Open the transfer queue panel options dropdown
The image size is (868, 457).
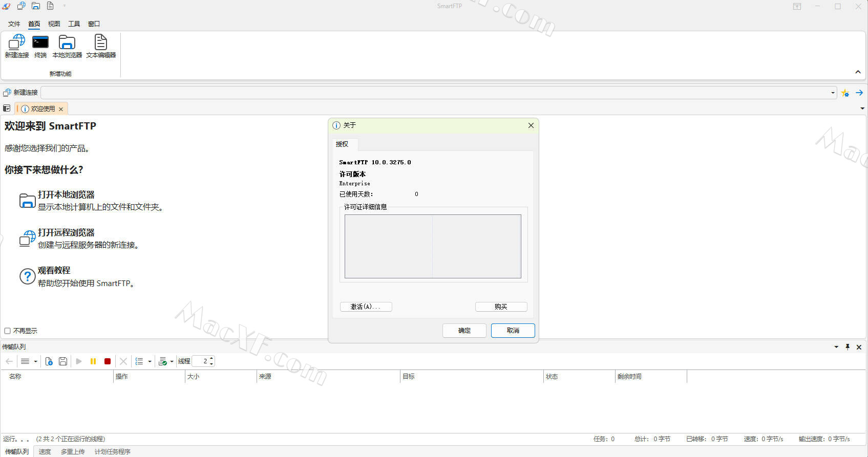click(836, 347)
